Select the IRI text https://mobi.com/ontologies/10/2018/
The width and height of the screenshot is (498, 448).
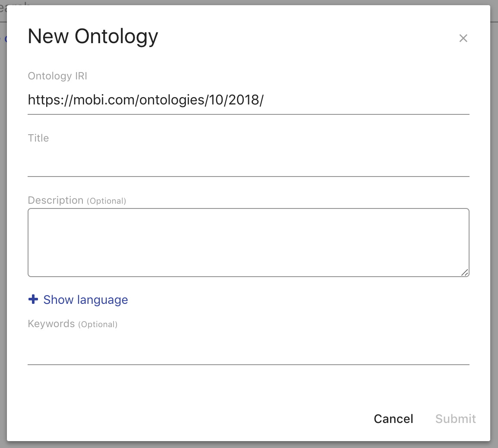tap(146, 100)
